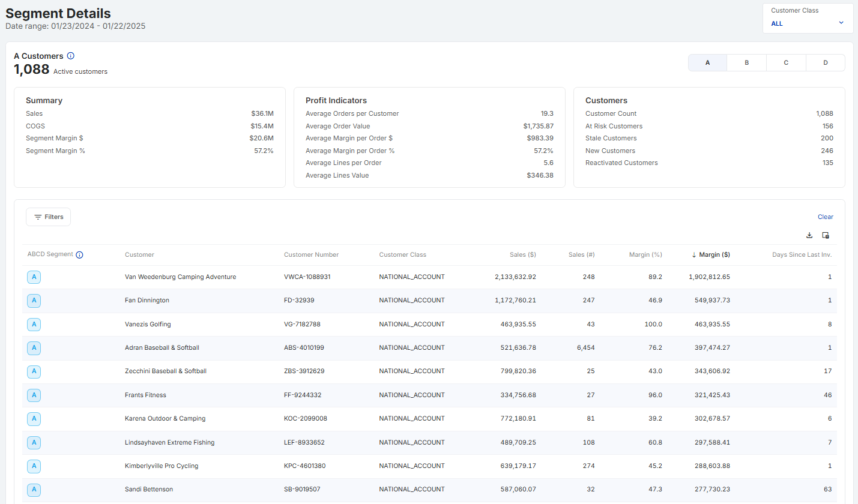858x504 pixels.
Task: Switch to segment C tab
Action: pyautogui.click(x=786, y=62)
